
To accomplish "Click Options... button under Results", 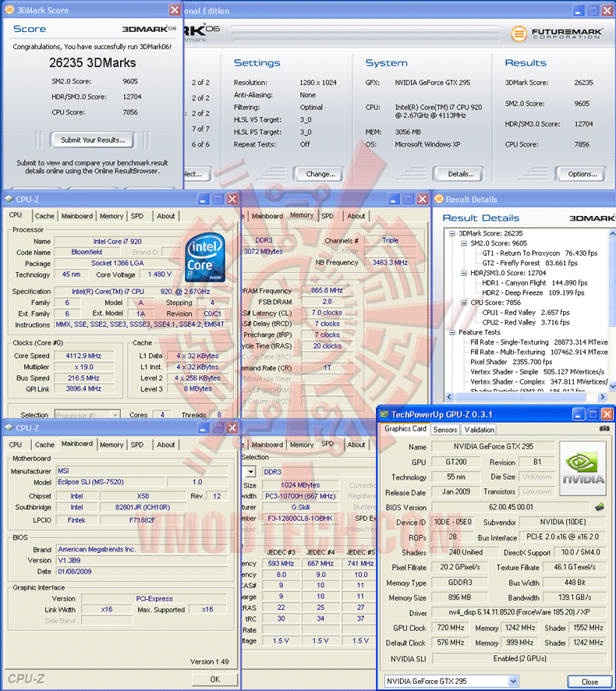I will (582, 174).
